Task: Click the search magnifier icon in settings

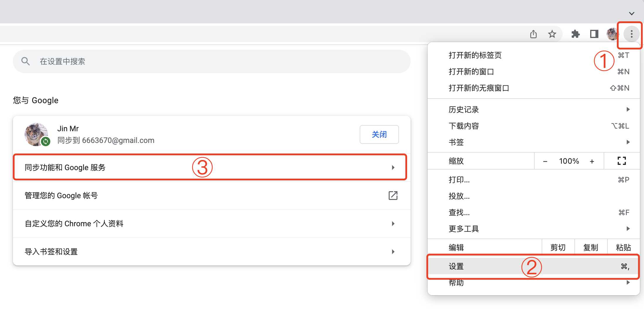Action: point(25,61)
